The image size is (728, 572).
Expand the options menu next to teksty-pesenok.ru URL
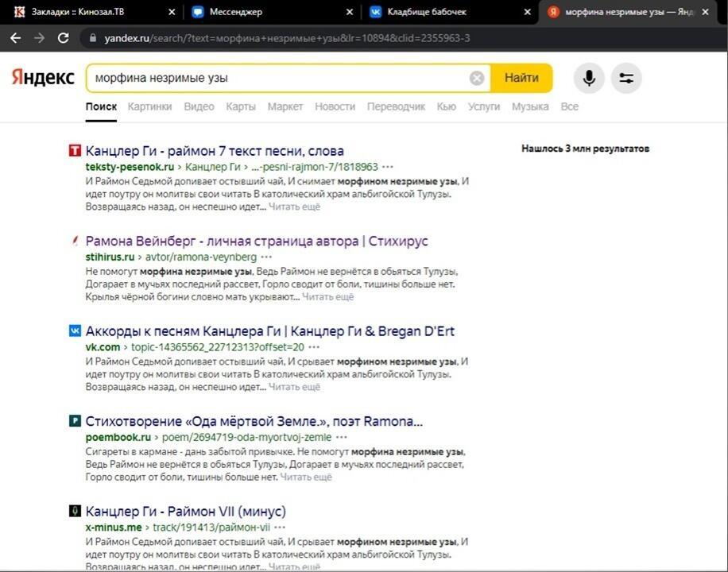386,167
